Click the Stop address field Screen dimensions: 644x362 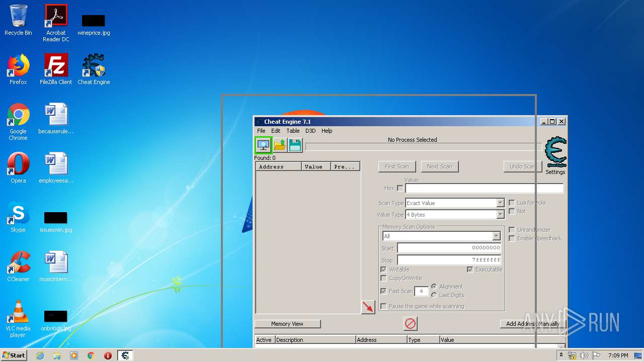[x=449, y=260]
